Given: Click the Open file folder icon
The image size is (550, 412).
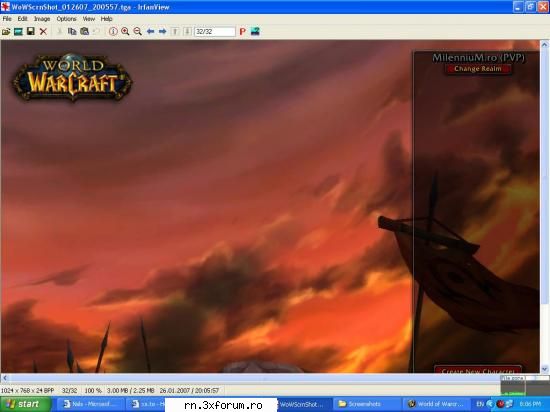Looking at the screenshot, I should coord(6,32).
